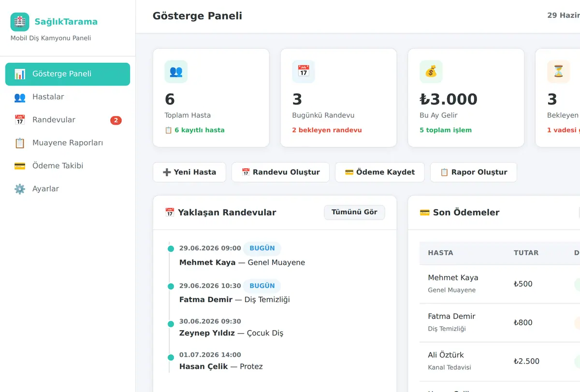Click the Randevu Oluştur button
The height and width of the screenshot is (392, 580).
pyautogui.click(x=280, y=172)
